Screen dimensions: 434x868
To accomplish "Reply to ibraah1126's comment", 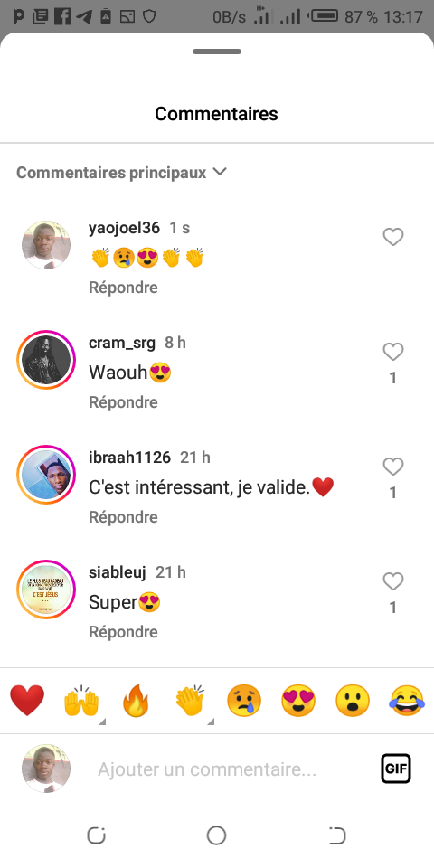I will (124, 517).
